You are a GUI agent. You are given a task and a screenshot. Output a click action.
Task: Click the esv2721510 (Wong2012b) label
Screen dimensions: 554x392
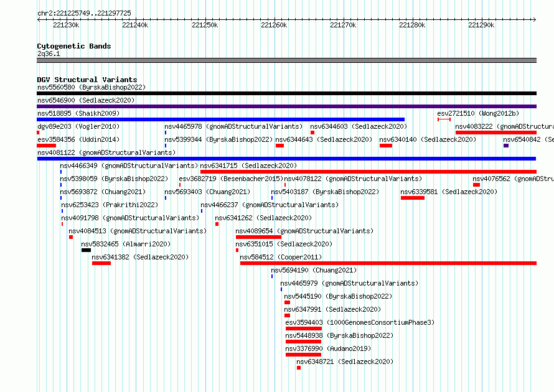pyautogui.click(x=479, y=113)
